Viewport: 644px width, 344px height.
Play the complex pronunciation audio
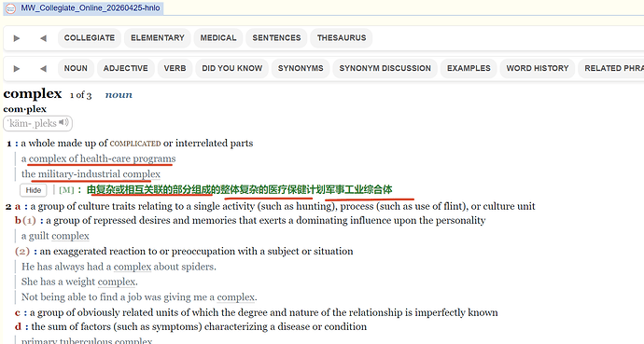pyautogui.click(x=63, y=123)
